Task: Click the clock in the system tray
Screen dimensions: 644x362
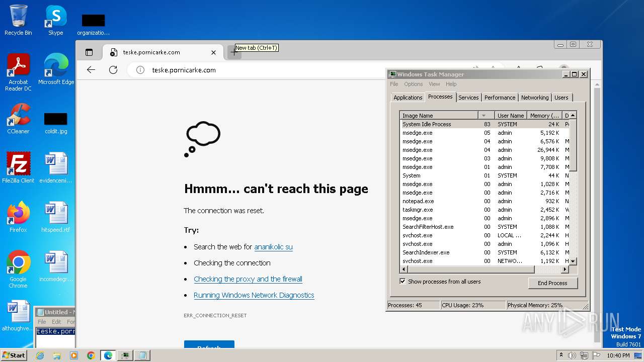Action: [x=617, y=355]
